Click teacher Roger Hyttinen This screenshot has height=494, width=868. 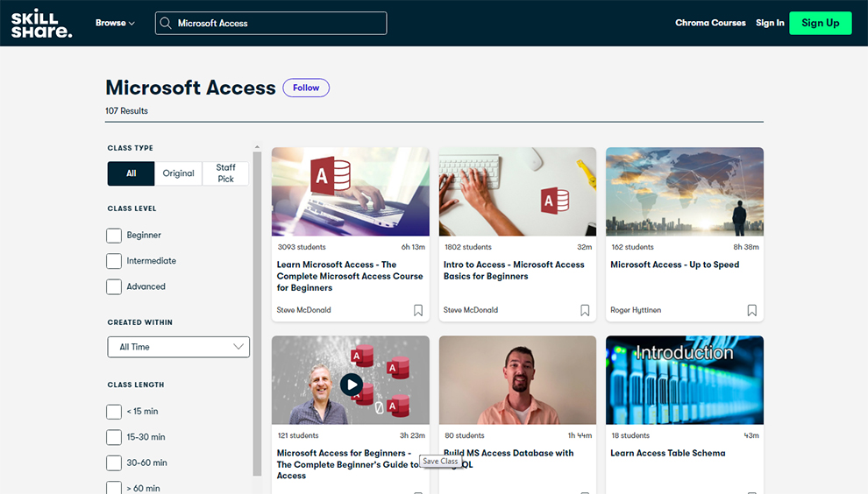[x=636, y=310]
